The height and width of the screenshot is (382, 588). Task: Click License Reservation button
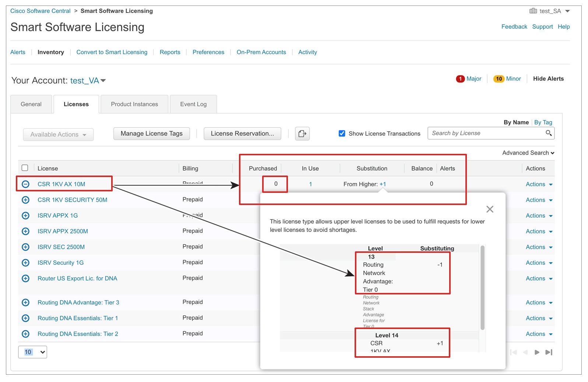[x=242, y=134]
